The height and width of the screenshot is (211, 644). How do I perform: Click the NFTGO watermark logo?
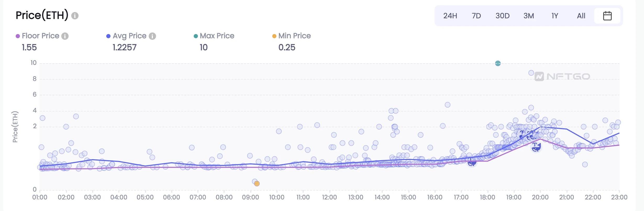tap(562, 76)
